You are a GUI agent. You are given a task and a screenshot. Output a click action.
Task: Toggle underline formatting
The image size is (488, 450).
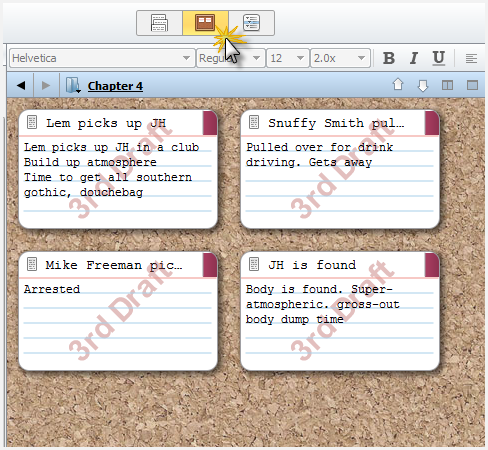(439, 58)
